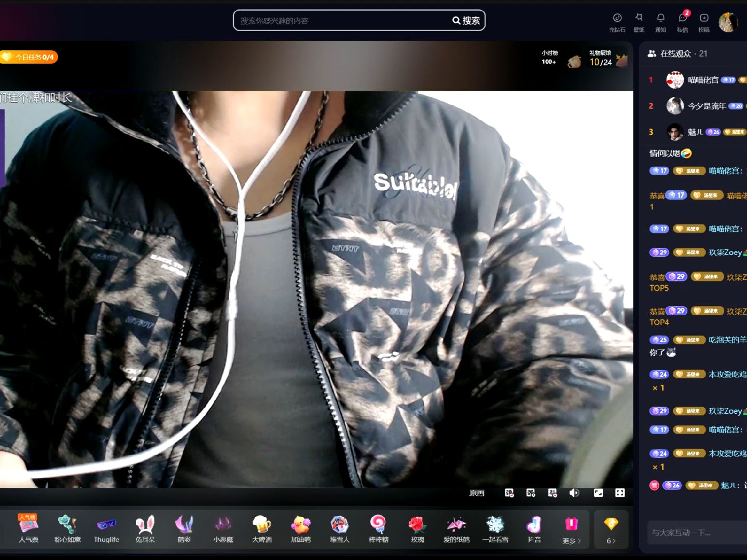Send the 棒棒糖 lollipop gift
The width and height of the screenshot is (747, 560).
(x=379, y=529)
